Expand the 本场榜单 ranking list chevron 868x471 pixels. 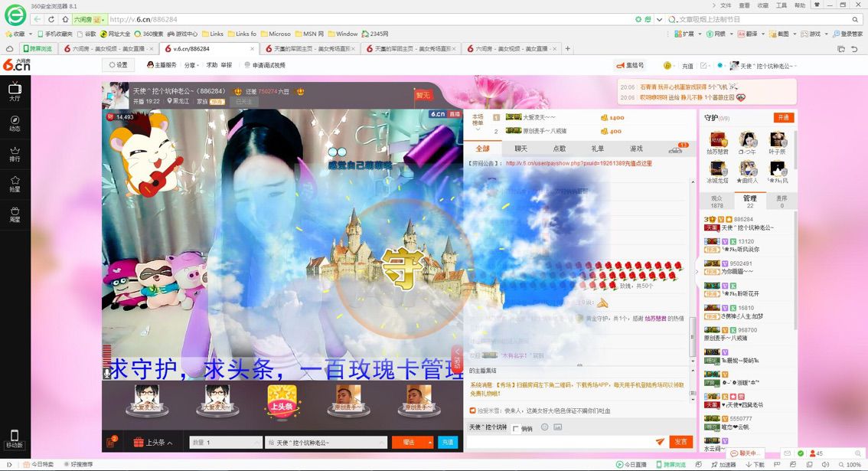coord(478,129)
